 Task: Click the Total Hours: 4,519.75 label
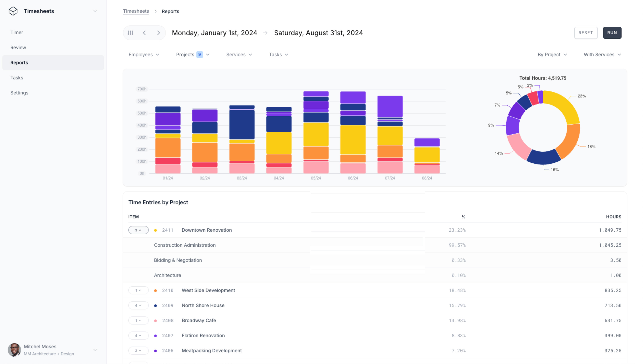tap(543, 78)
